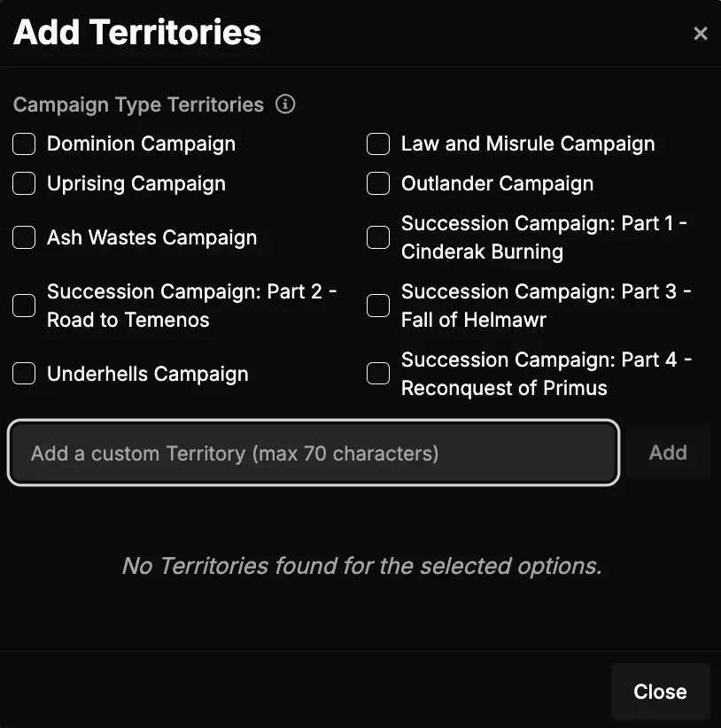Tick the Dominion Campaign checkbox

[x=24, y=143]
